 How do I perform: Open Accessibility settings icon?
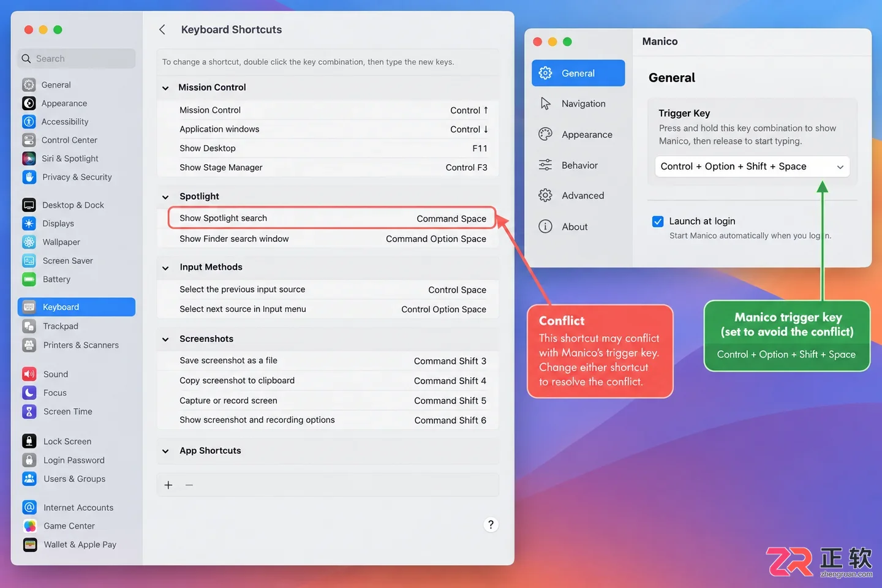29,122
